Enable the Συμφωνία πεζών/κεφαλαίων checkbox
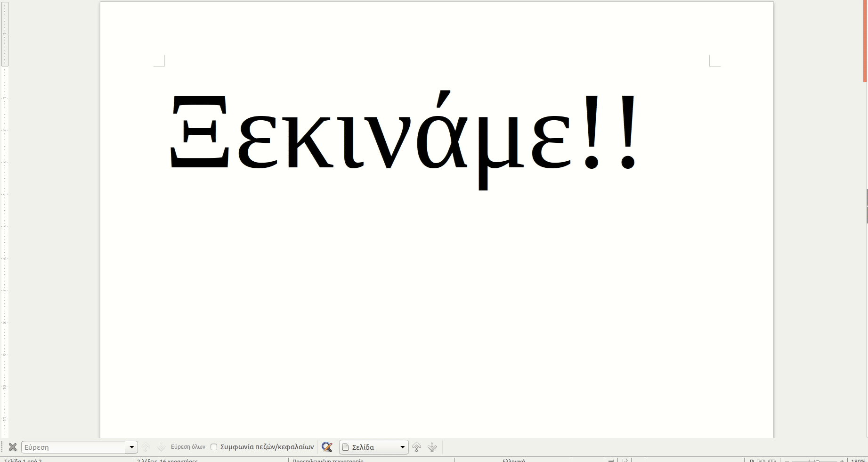 214,447
